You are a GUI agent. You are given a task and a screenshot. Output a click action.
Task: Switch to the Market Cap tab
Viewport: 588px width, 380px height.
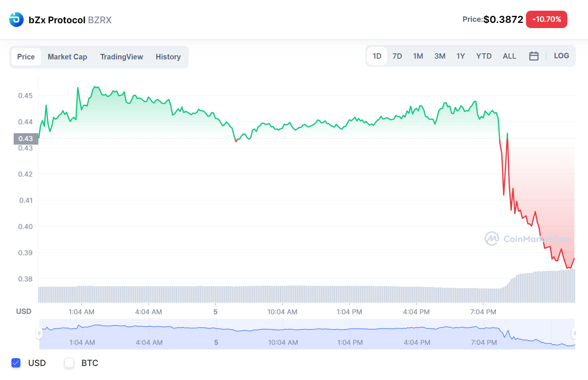point(67,57)
